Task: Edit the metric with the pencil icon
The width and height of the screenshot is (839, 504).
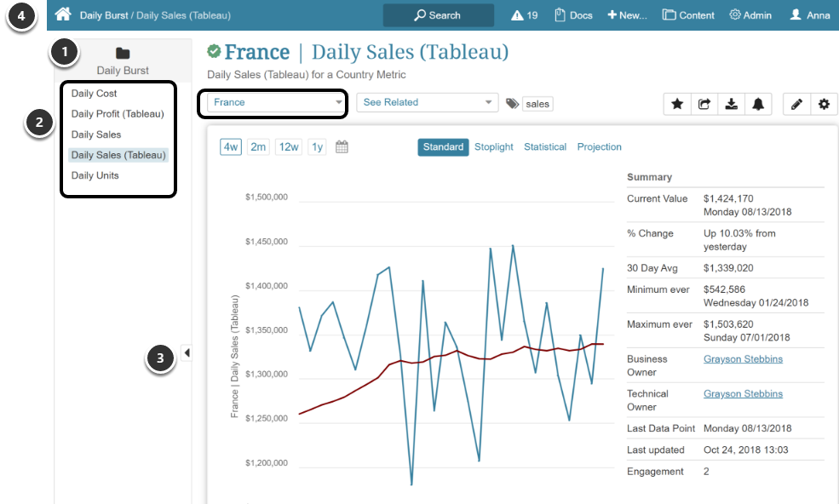Action: point(797,103)
